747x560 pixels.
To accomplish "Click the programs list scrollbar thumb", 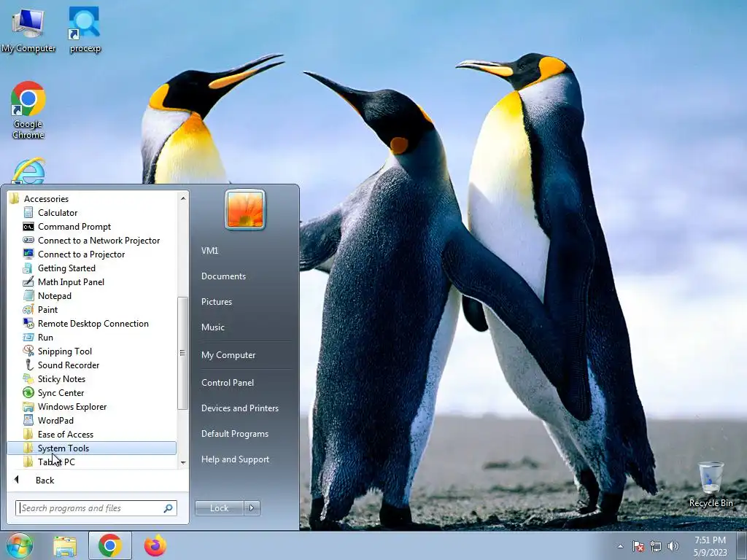I will pyautogui.click(x=182, y=353).
